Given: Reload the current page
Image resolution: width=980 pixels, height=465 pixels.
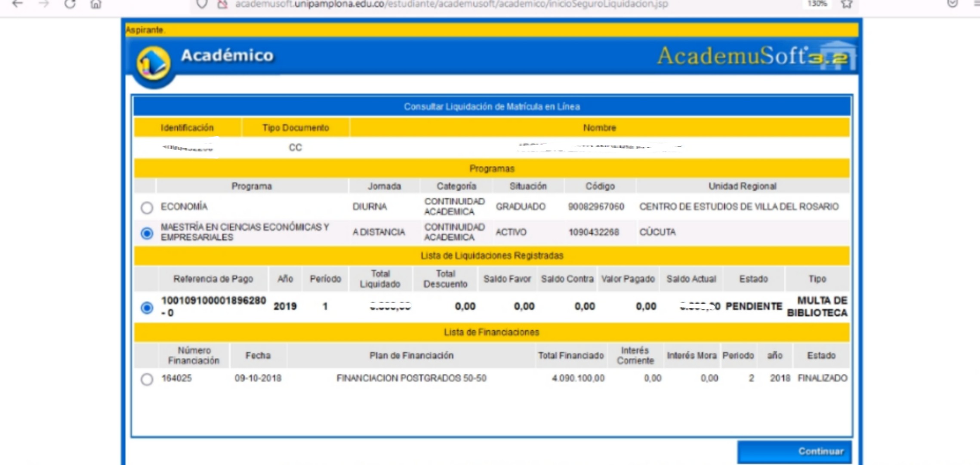Looking at the screenshot, I should [x=70, y=4].
